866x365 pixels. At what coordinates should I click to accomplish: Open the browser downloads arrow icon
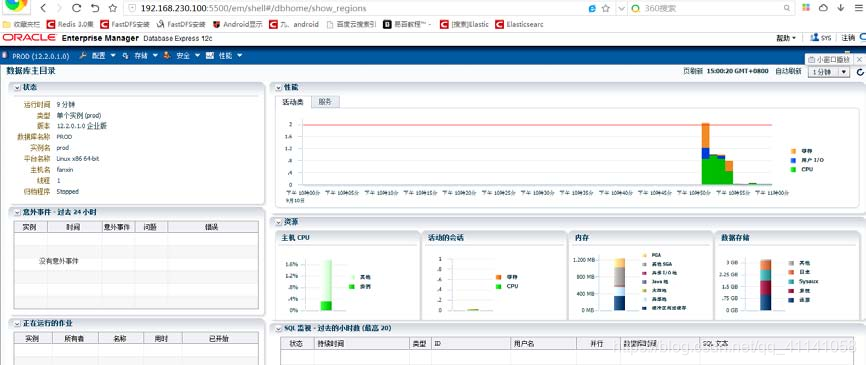click(841, 8)
